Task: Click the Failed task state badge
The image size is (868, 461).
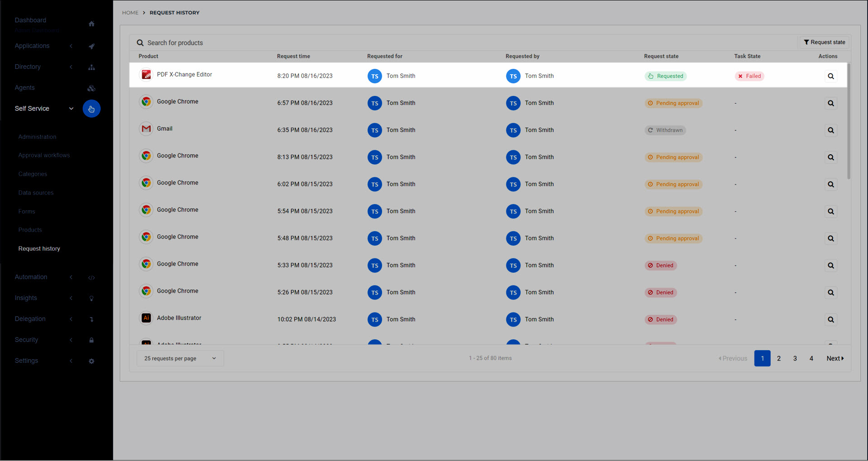Action: 749,76
